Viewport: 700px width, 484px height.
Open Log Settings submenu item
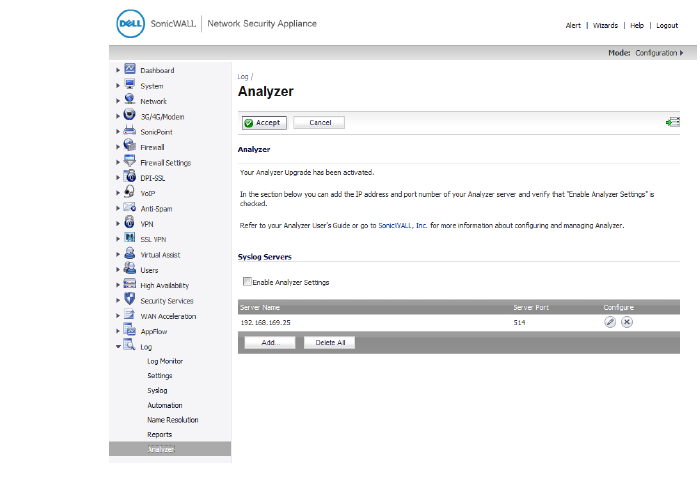159,376
